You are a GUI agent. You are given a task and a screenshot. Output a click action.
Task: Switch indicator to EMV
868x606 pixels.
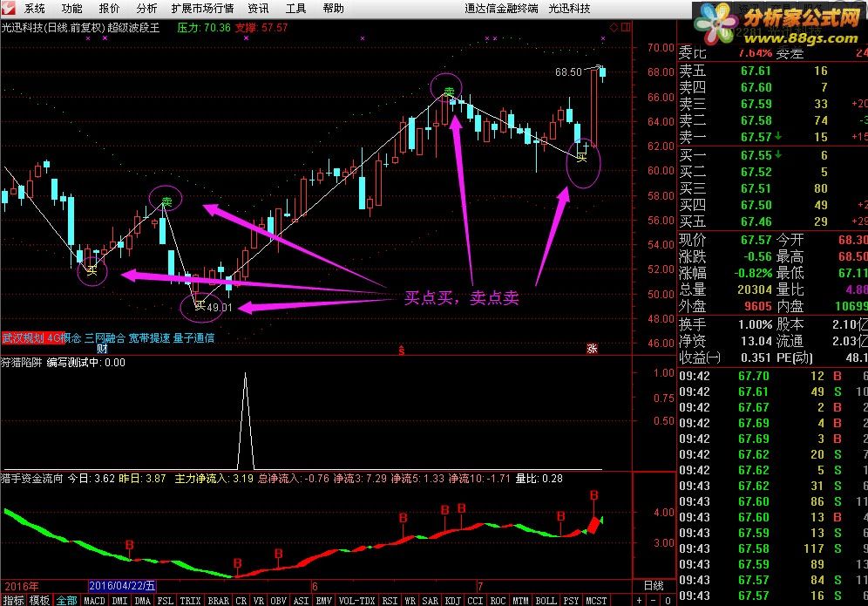coord(324,601)
